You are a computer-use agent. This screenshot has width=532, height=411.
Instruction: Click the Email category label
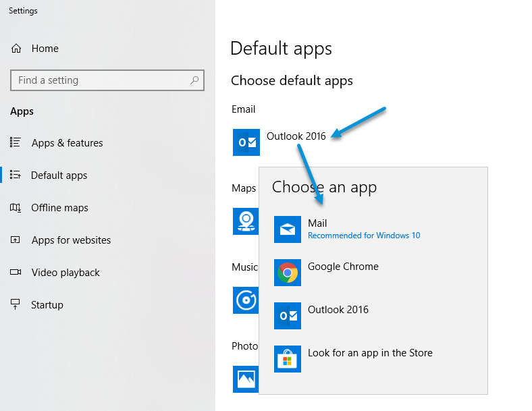click(243, 109)
